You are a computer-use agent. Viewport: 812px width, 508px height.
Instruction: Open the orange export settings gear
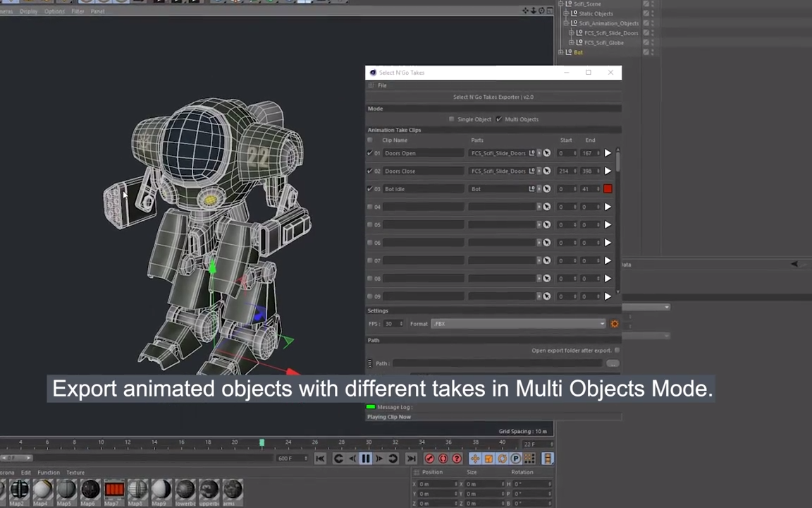tap(615, 324)
